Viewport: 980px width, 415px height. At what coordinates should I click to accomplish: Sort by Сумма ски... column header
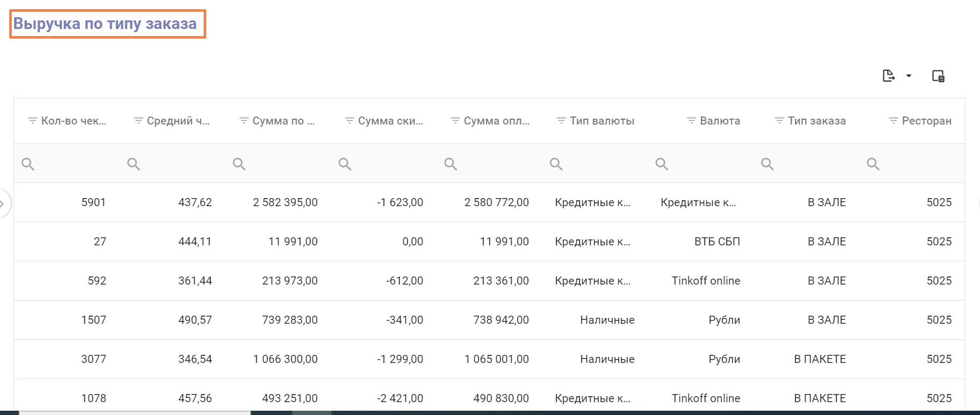(x=391, y=121)
